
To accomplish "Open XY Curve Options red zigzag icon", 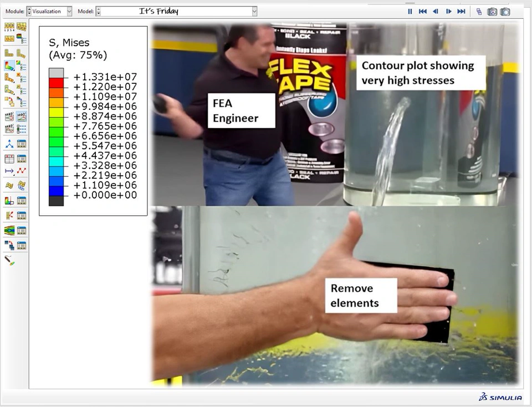I will (x=22, y=171).
